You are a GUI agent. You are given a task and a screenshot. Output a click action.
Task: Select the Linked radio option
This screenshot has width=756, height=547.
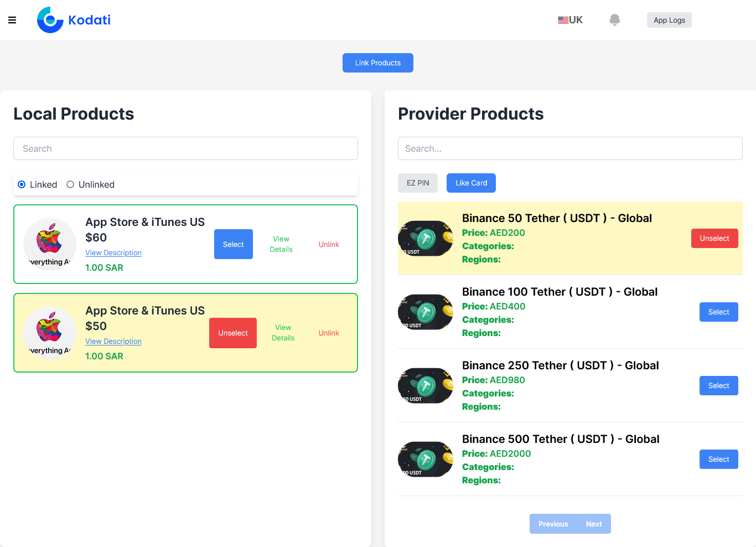[22, 184]
